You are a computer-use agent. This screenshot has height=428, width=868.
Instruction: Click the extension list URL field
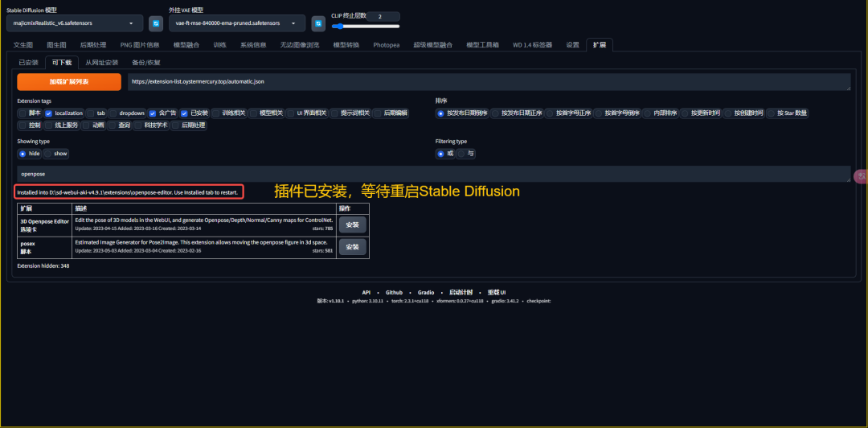click(489, 81)
